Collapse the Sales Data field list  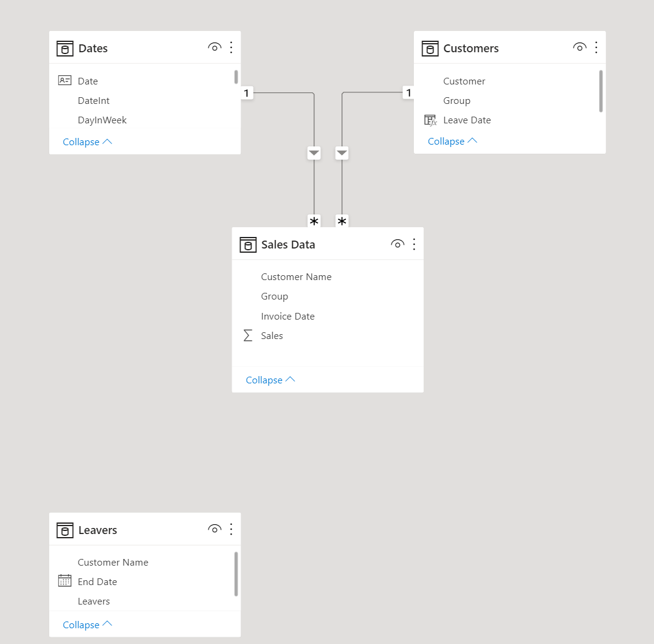coord(270,379)
